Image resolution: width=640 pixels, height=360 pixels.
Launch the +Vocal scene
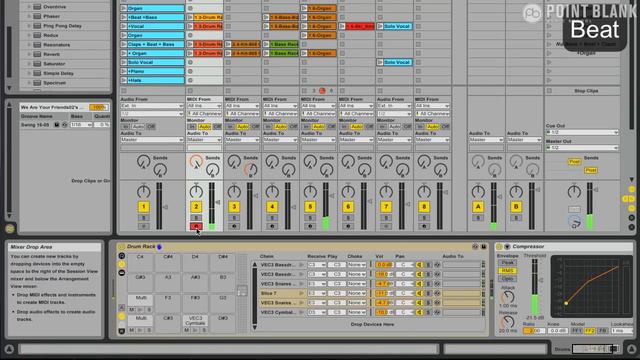pyautogui.click(x=124, y=26)
